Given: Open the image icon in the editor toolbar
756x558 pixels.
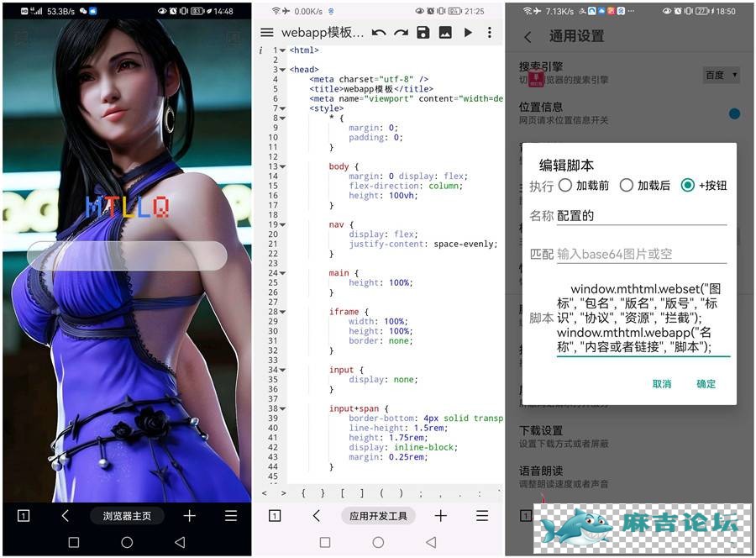Looking at the screenshot, I should (x=445, y=32).
